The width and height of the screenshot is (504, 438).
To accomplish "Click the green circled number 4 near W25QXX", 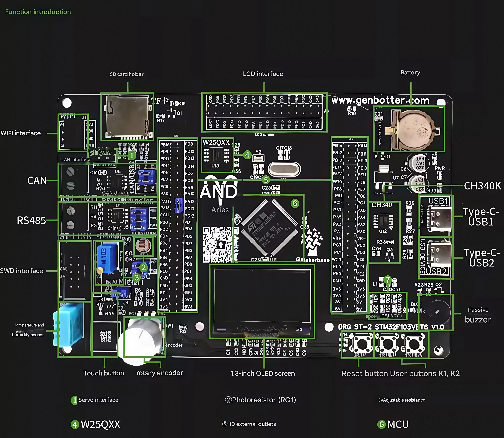I will (x=247, y=155).
